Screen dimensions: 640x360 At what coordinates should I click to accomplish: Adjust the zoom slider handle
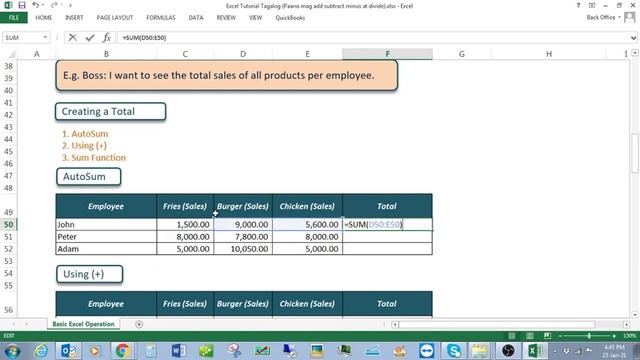[x=589, y=336]
